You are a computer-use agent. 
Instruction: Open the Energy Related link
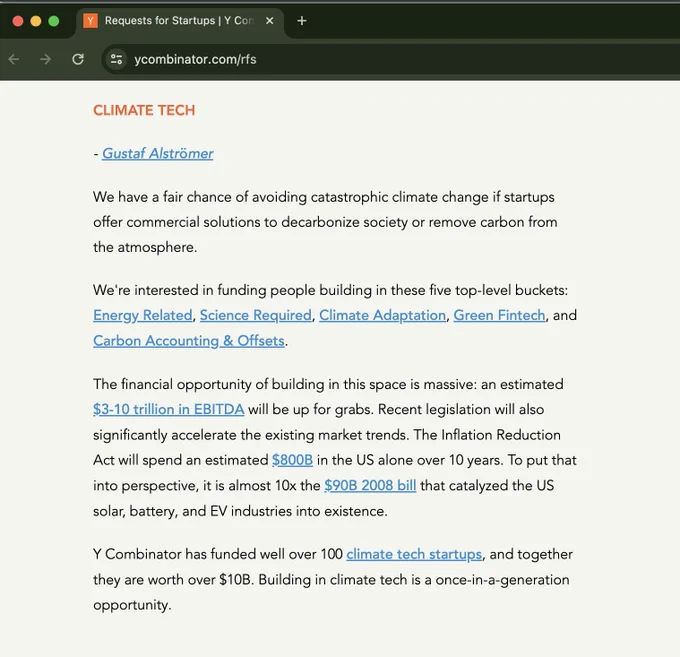[x=143, y=315]
